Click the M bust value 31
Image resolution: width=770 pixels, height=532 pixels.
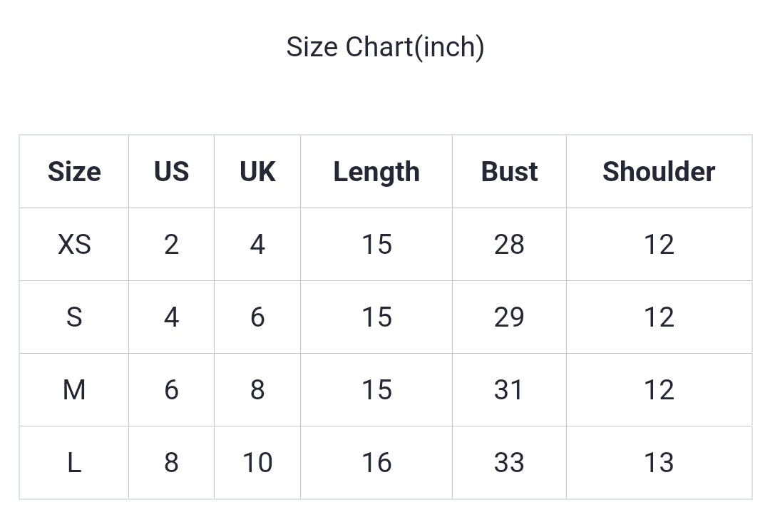[509, 389]
